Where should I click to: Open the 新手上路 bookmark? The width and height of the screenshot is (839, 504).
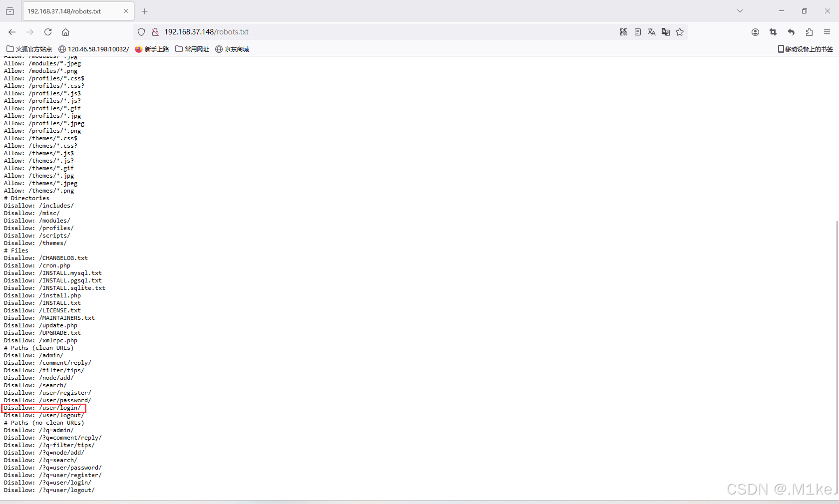coord(152,49)
